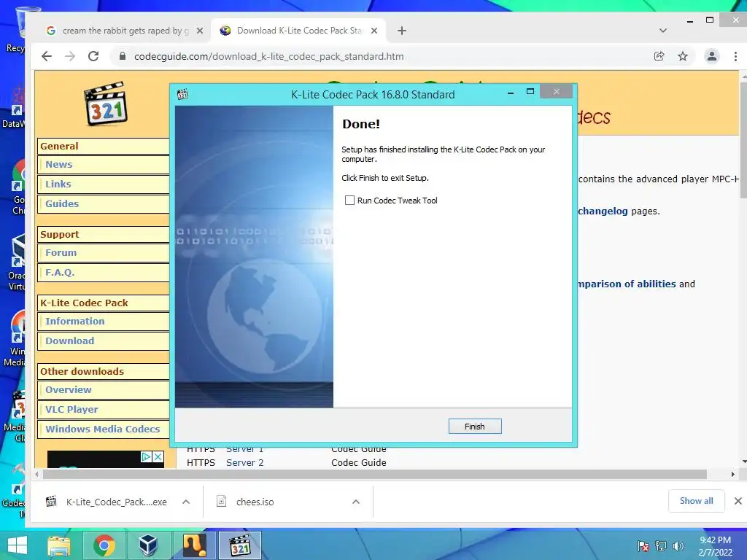The image size is (747, 560).
Task: Open the changelog link on the page
Action: point(603,211)
